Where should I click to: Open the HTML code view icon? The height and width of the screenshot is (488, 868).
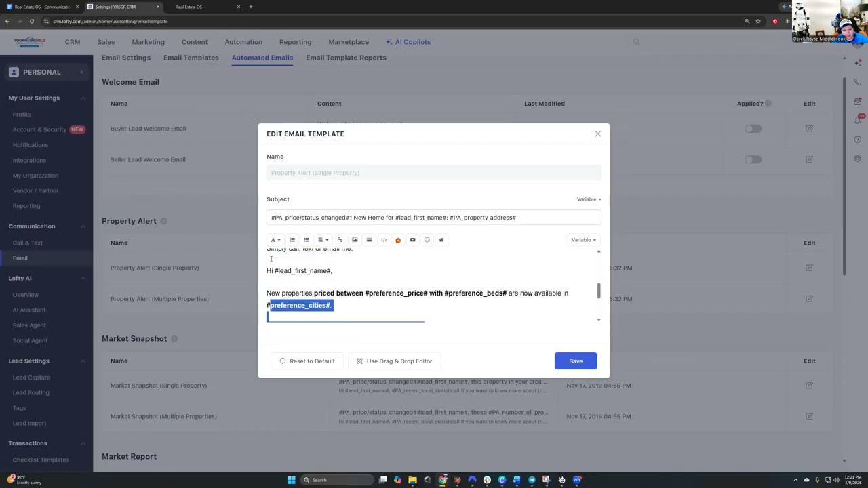point(384,240)
